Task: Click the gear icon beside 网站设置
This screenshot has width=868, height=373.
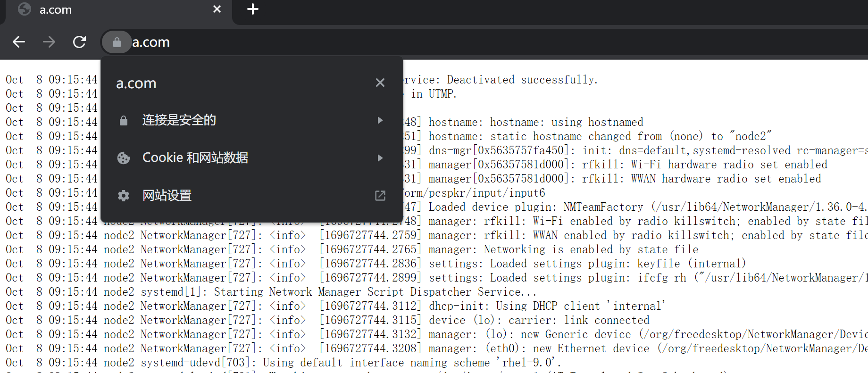Action: [x=124, y=196]
